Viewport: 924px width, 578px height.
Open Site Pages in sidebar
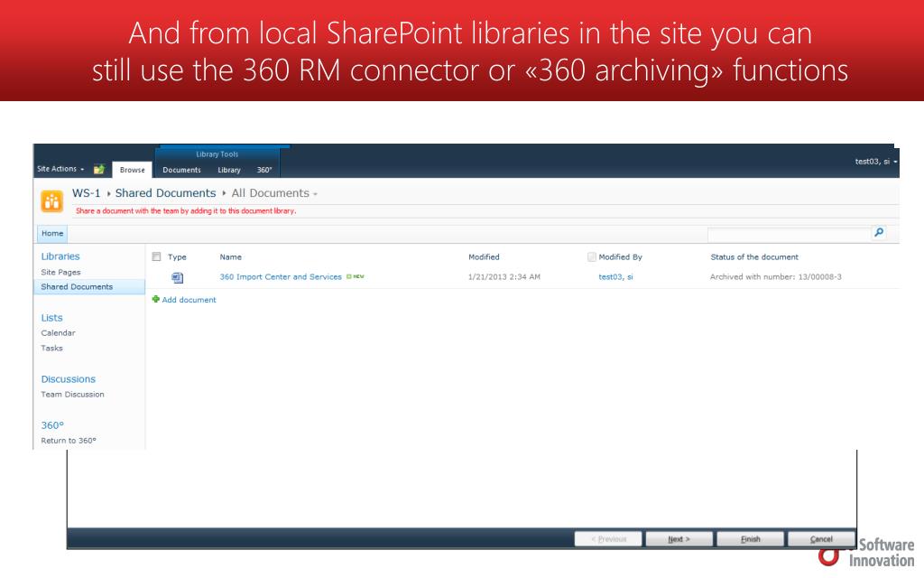pyautogui.click(x=60, y=272)
